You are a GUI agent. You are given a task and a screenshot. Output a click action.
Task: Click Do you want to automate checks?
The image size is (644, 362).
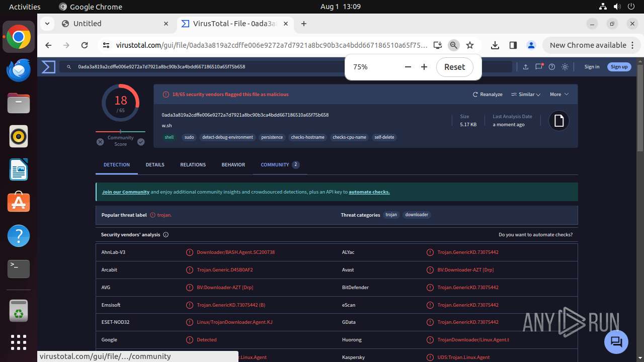(535, 235)
